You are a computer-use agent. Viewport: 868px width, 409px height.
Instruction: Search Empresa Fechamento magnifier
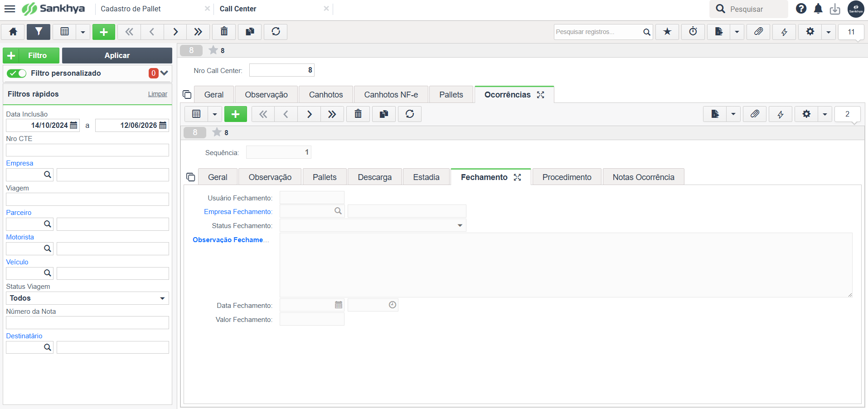pos(338,211)
